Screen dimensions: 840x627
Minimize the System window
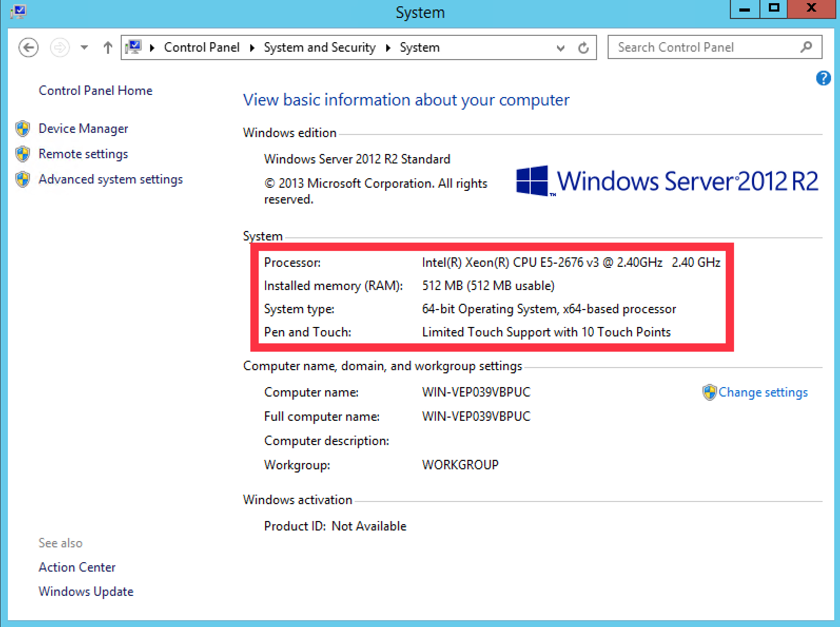pyautogui.click(x=745, y=9)
